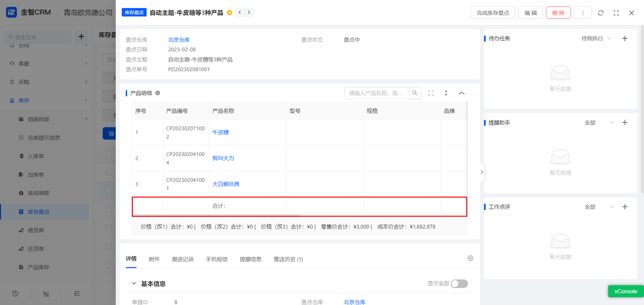
Task: Open vConsole debug panel
Action: click(x=626, y=291)
